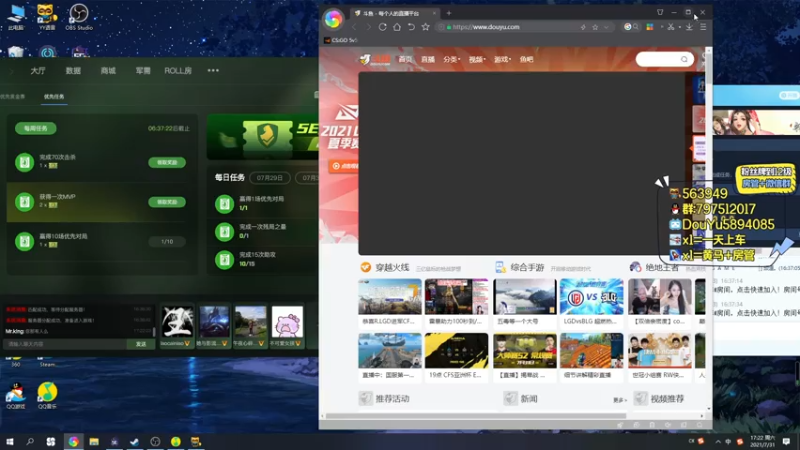Screen dimensions: 800x450
Task: Open the browser hamburger menu
Action: pos(703,27)
